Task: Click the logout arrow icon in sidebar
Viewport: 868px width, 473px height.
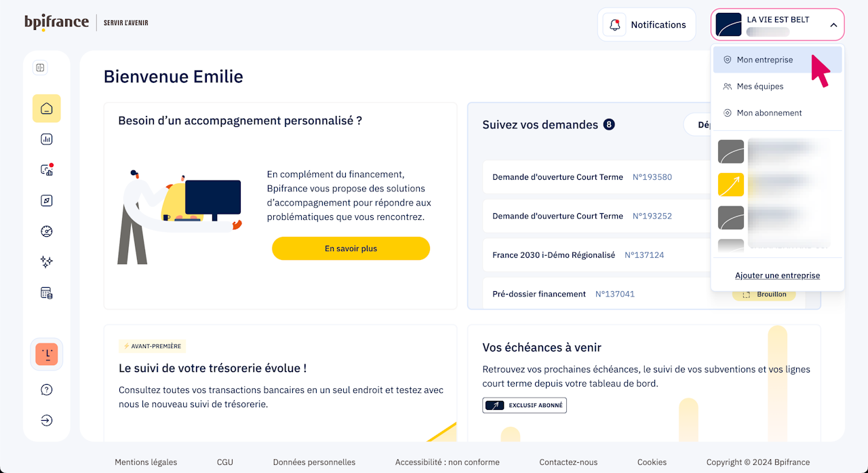Action: point(47,420)
